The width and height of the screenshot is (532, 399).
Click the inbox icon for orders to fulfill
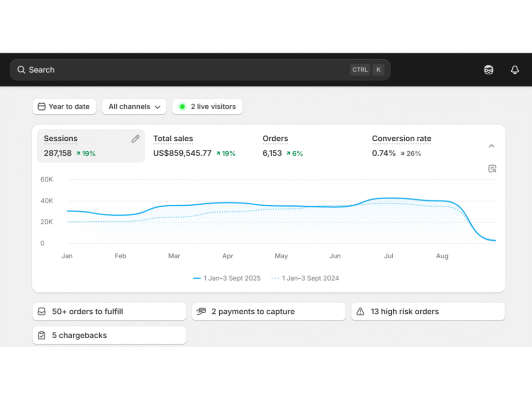(42, 312)
